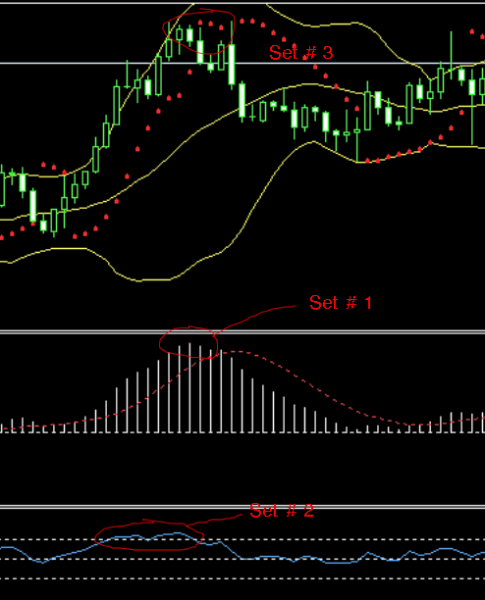
Task: Select the large white candle right of the circled candles
Action: [232, 64]
